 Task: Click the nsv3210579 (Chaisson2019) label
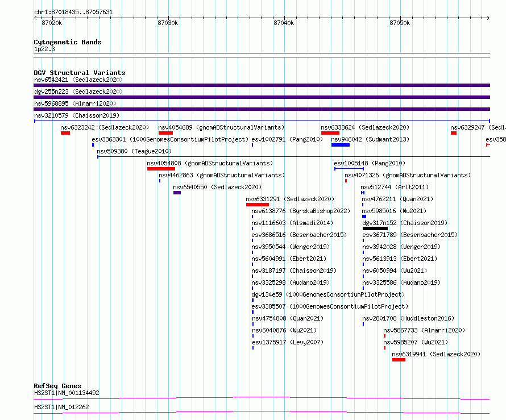pos(77,115)
